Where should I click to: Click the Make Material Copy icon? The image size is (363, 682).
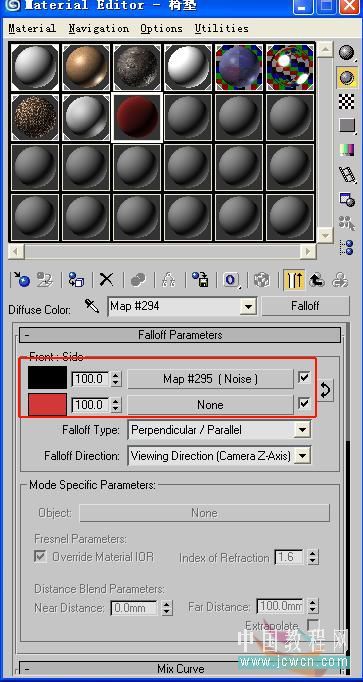pyautogui.click(x=138, y=280)
